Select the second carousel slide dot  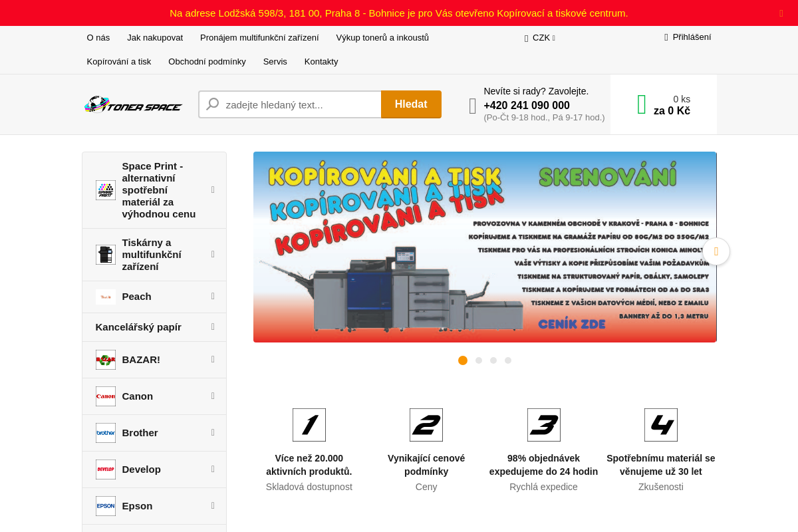coord(479,360)
